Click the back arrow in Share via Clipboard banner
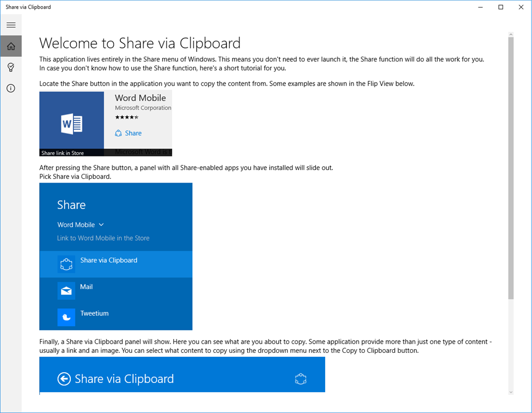Image resolution: width=532 pixels, height=413 pixels. (x=64, y=379)
